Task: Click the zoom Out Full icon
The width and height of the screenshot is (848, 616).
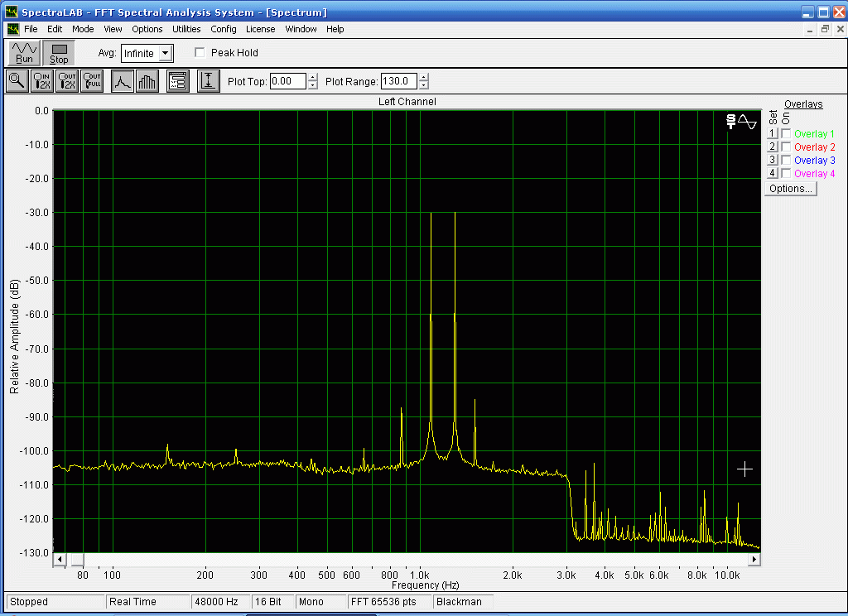Action: [92, 81]
